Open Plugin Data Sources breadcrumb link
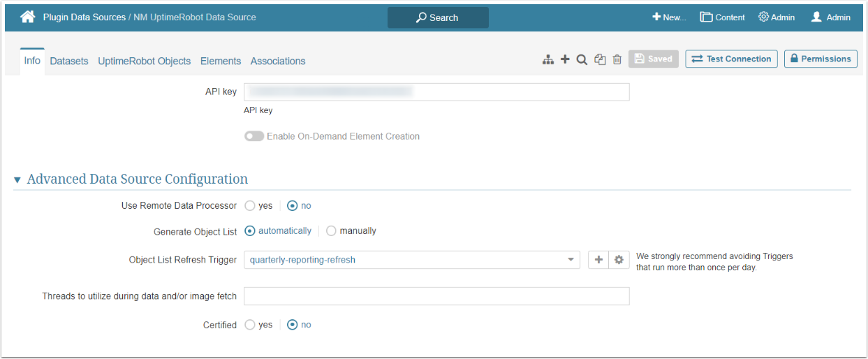This screenshot has width=868, height=359. coord(84,17)
